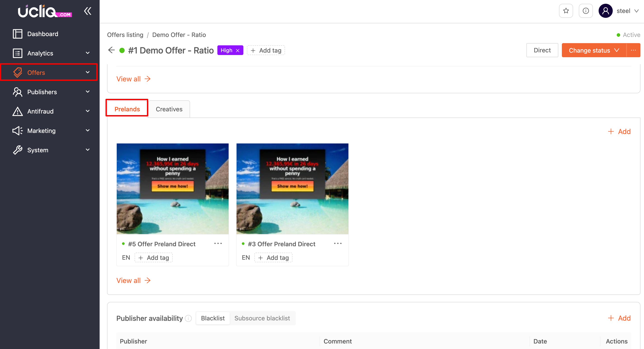Click View all below the prelands
The height and width of the screenshot is (349, 644).
(133, 281)
